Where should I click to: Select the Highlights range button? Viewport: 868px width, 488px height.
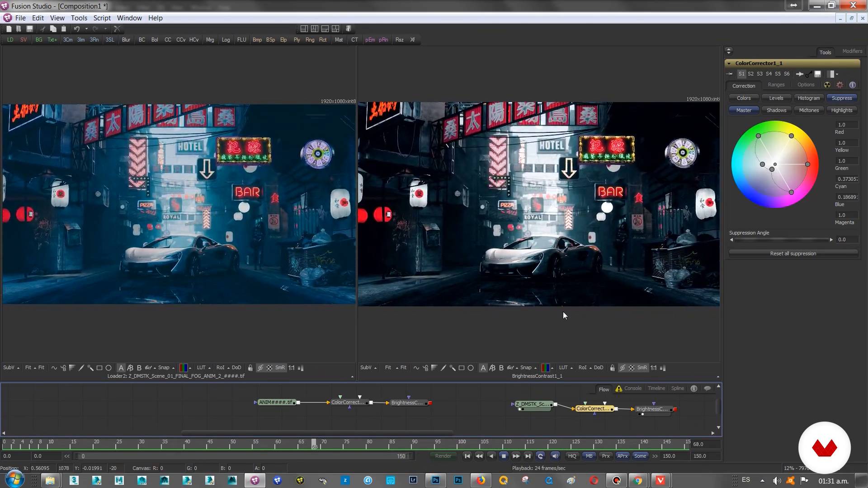(841, 110)
